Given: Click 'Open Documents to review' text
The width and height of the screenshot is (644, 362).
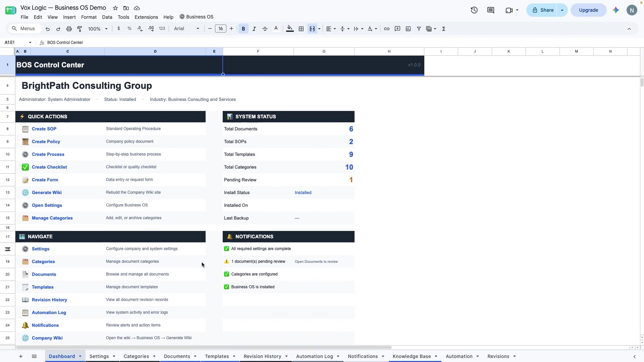Looking at the screenshot, I should [x=316, y=261].
